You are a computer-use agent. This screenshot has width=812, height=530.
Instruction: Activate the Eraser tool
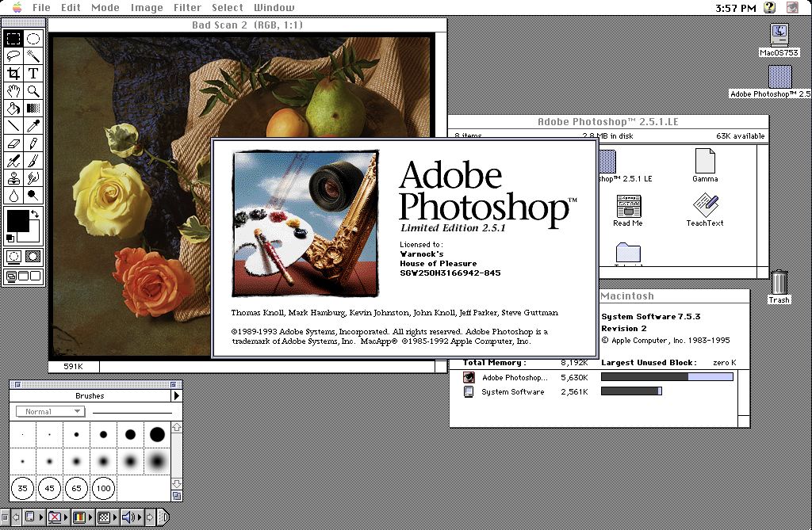pyautogui.click(x=14, y=143)
